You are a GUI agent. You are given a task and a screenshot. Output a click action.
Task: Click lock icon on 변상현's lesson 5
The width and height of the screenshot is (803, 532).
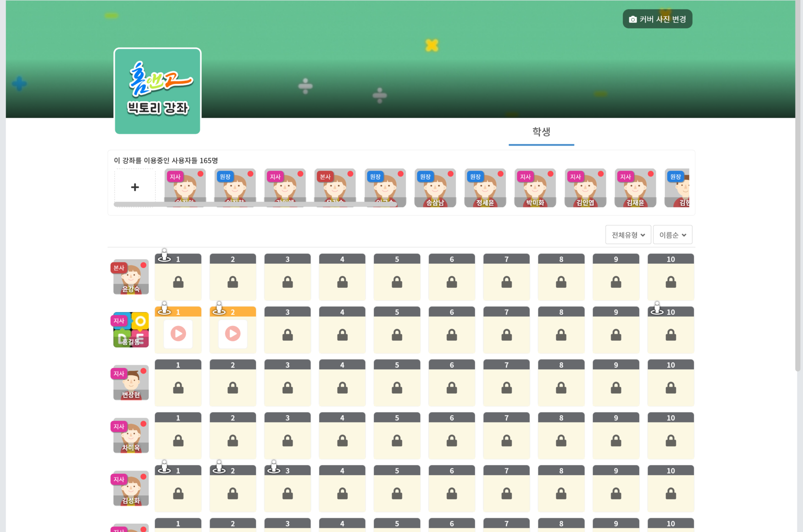pyautogui.click(x=397, y=388)
